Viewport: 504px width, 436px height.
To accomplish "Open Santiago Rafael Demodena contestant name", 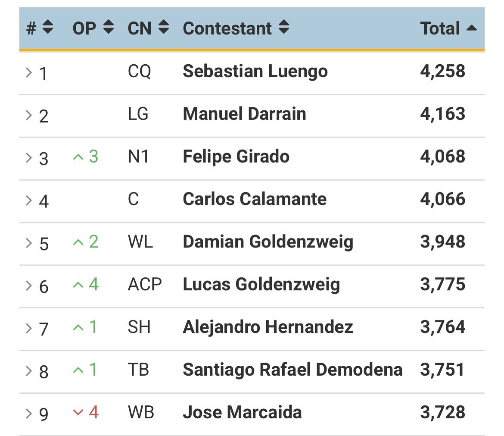I will pos(292,370).
